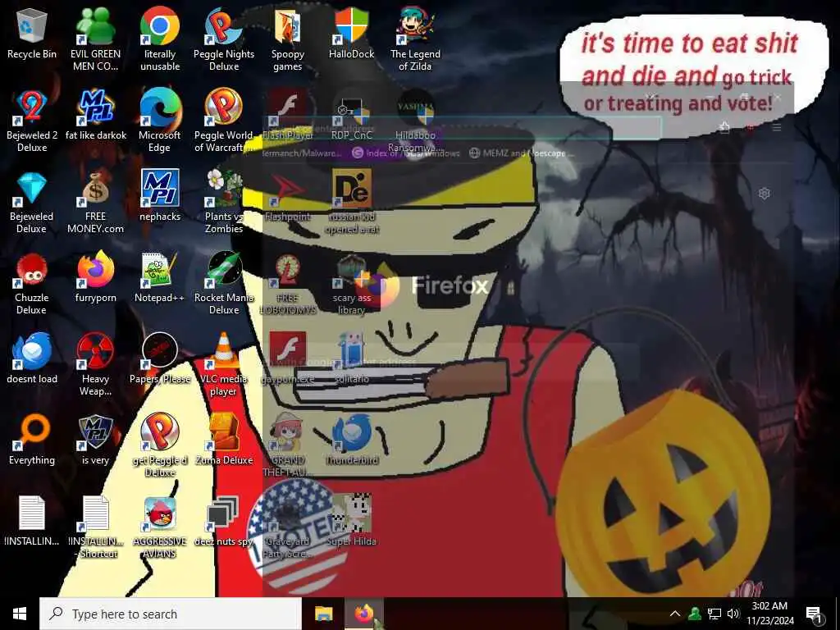Launch Chuzzle Deluxe icon

[32, 283]
